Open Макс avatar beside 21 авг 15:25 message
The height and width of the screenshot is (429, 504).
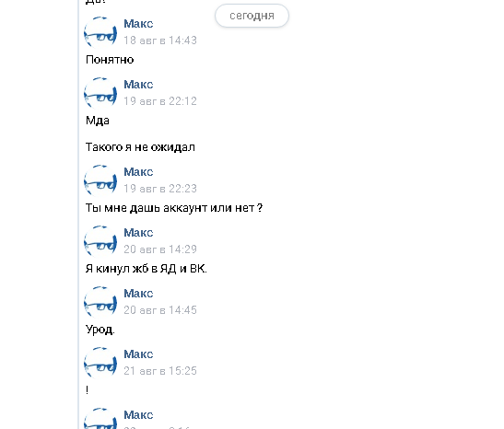pyautogui.click(x=100, y=363)
